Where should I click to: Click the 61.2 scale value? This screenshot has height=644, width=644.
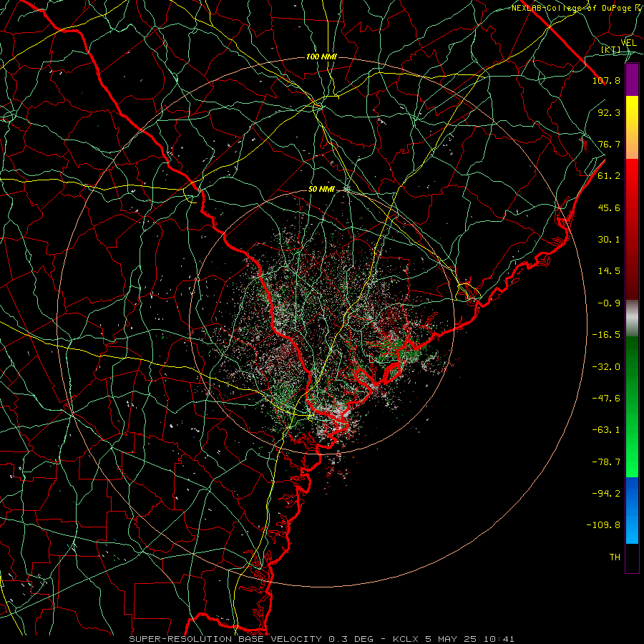pyautogui.click(x=609, y=176)
